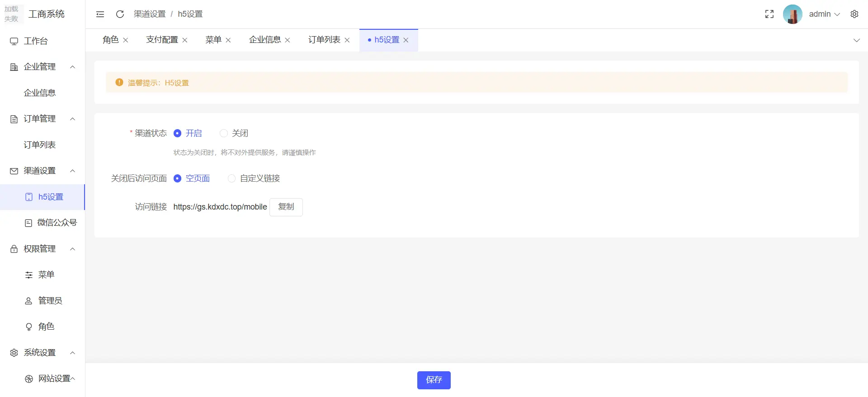Open the settings gear in top bar

pyautogui.click(x=854, y=14)
